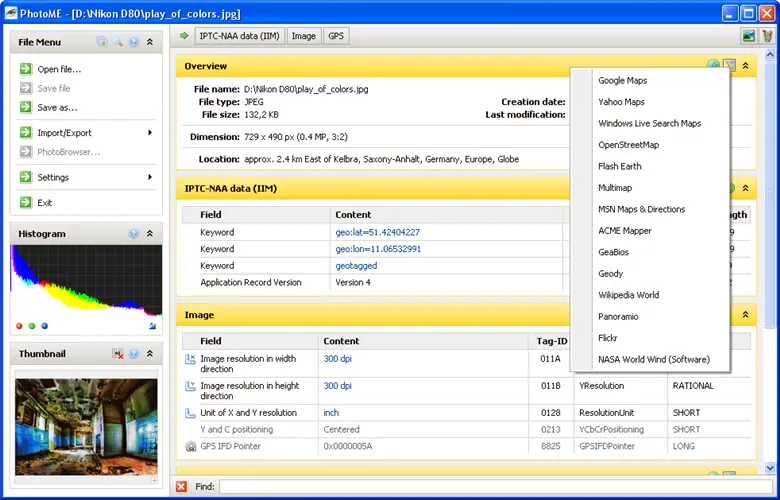The width and height of the screenshot is (780, 500).
Task: Select Flash Earth menu entry
Action: click(650, 166)
